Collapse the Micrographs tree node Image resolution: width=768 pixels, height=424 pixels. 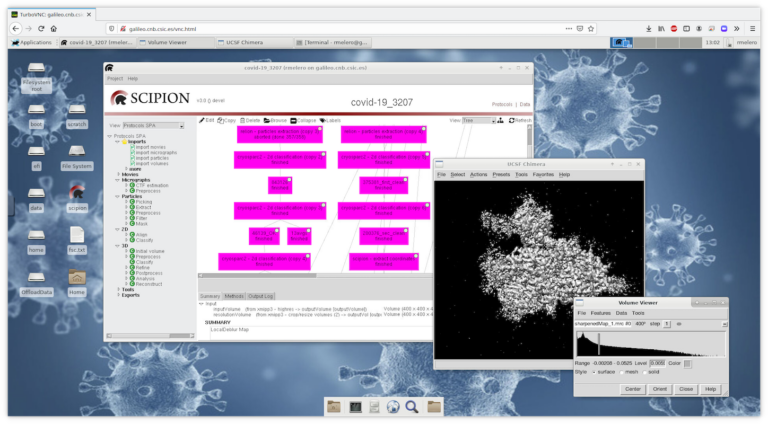(x=118, y=180)
